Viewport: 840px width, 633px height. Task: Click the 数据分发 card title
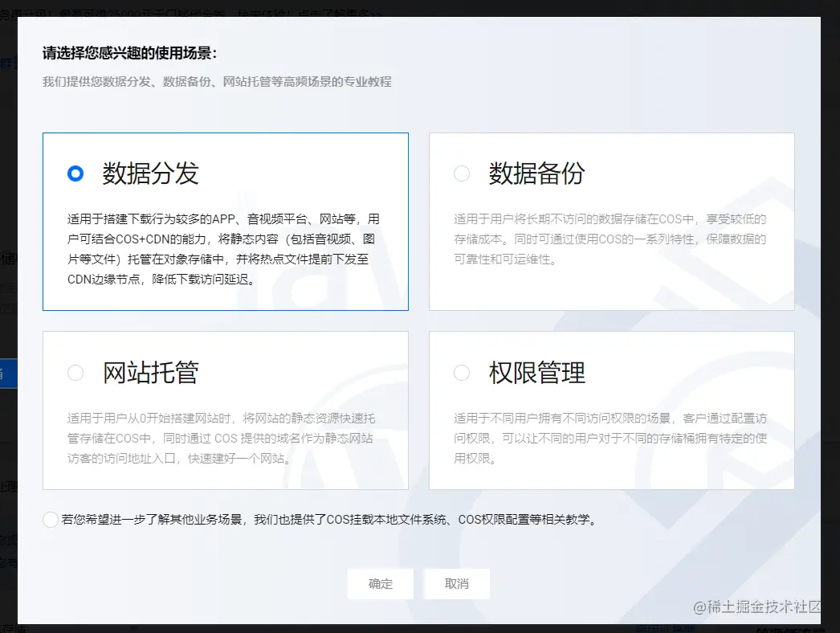pos(150,174)
